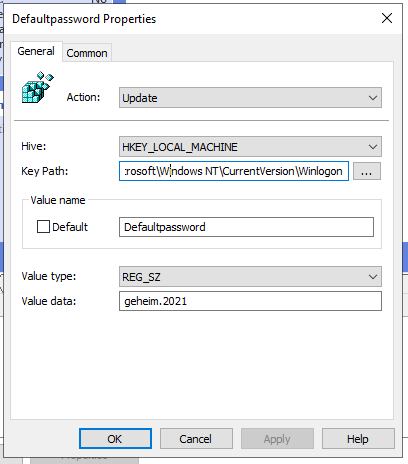The height and width of the screenshot is (464, 408).
Task: Select the General tab
Action: pyautogui.click(x=36, y=51)
